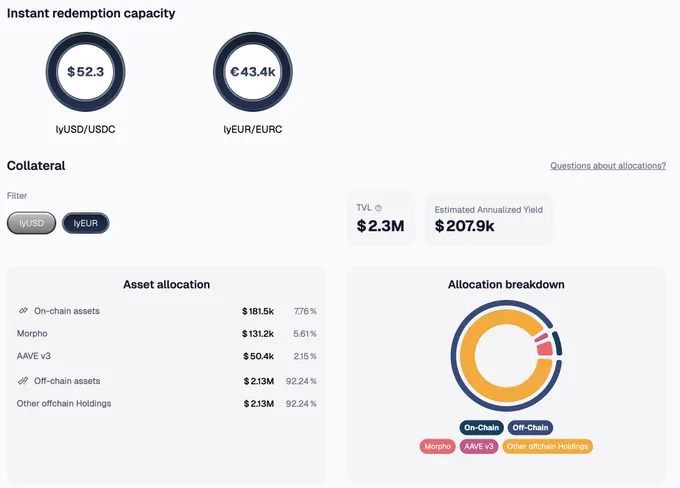Click the Other offchain Holdings row label
The height and width of the screenshot is (488, 680).
tap(64, 403)
